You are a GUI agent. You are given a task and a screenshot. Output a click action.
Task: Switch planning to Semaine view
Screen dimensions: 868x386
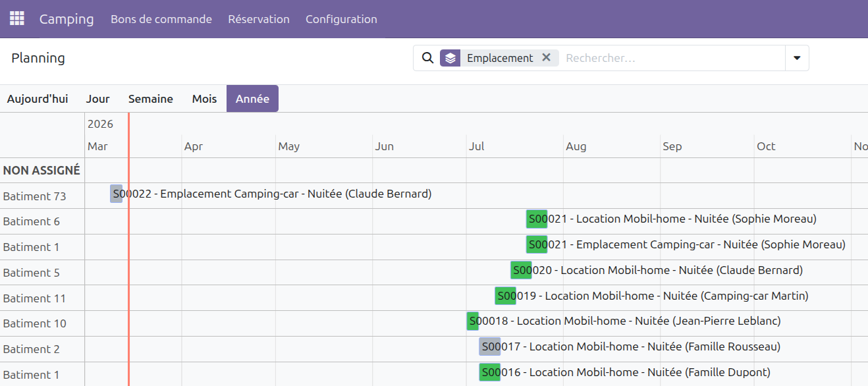coord(150,99)
